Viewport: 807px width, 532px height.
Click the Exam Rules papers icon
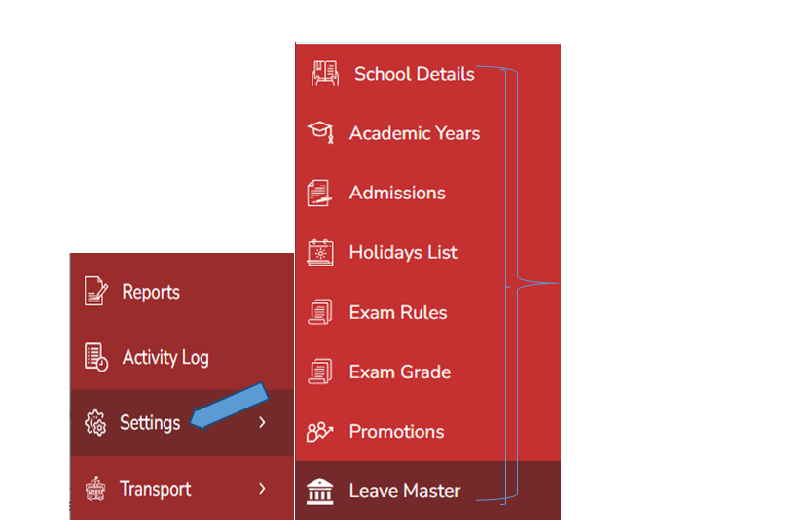320,312
